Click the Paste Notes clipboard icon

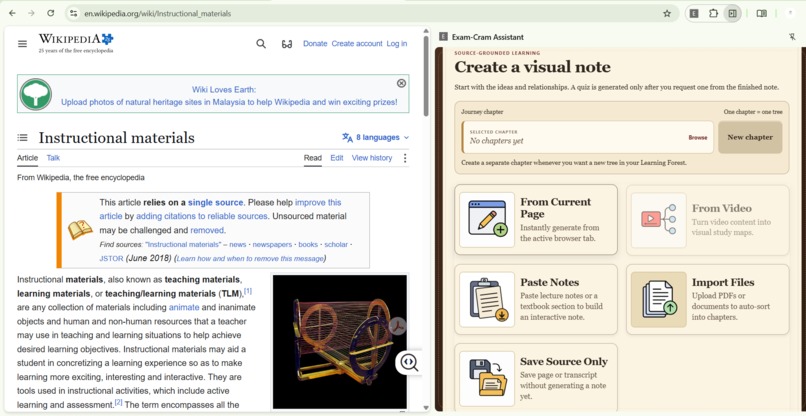(x=487, y=300)
